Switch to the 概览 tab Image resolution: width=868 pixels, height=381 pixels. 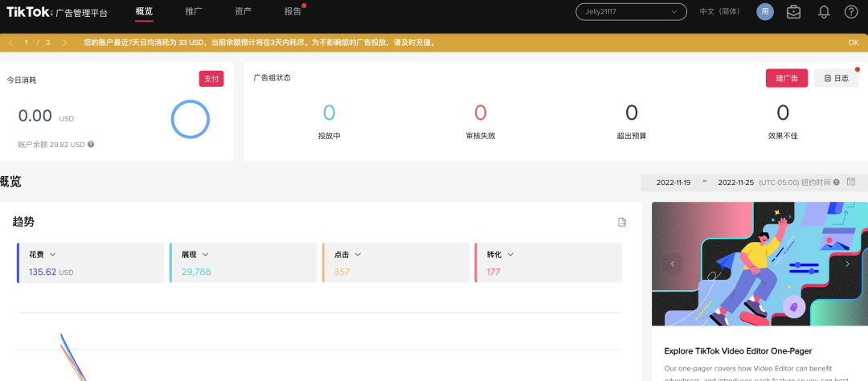[x=144, y=11]
